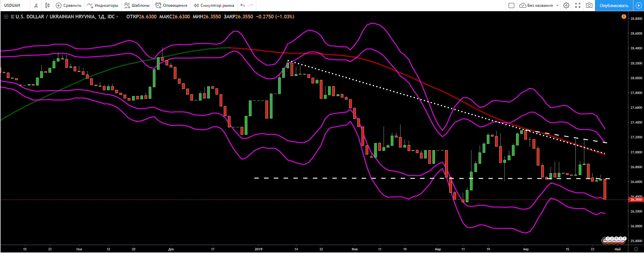Click the US economic event marker numbered 3
Viewport: 644px width, 253px height.
point(608,239)
